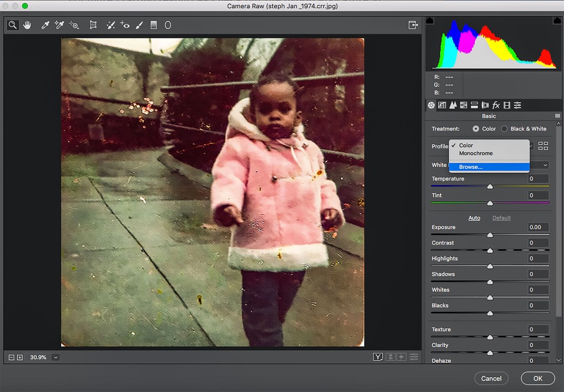564x392 pixels.
Task: Pick Monochrome in the Profile menu
Action: click(476, 153)
